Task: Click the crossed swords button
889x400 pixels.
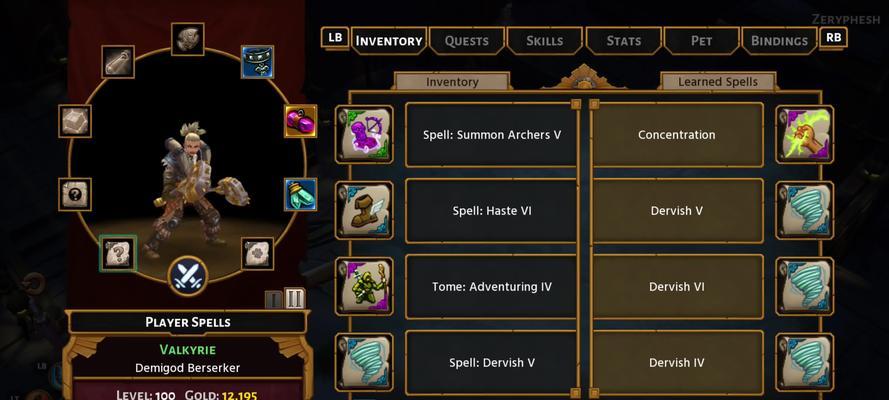Action: (x=188, y=276)
